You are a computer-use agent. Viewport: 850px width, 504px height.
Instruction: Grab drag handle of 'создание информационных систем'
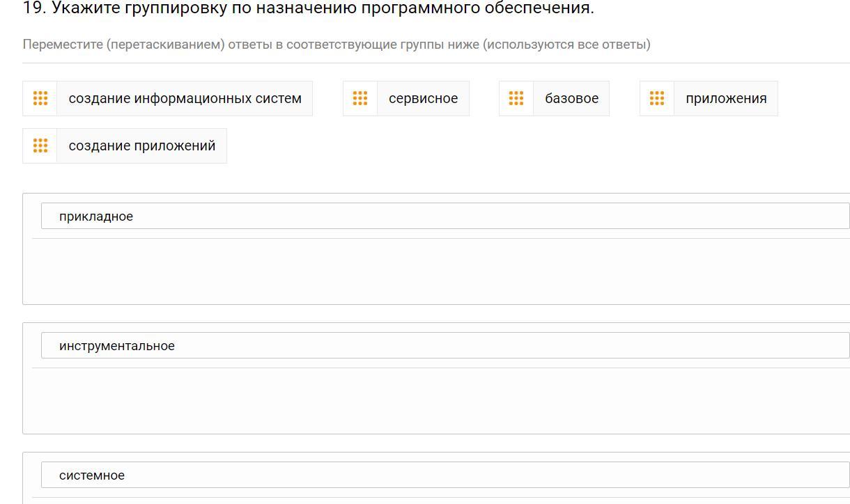click(x=40, y=98)
